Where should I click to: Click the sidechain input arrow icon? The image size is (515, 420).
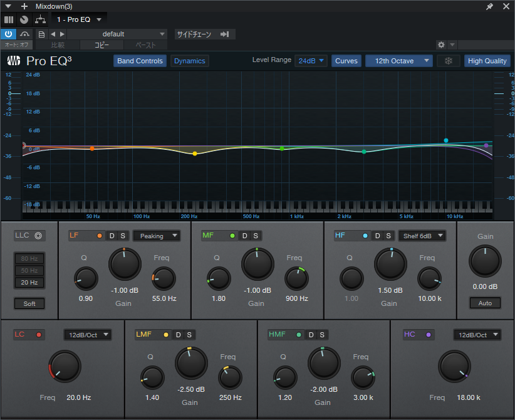pos(225,34)
